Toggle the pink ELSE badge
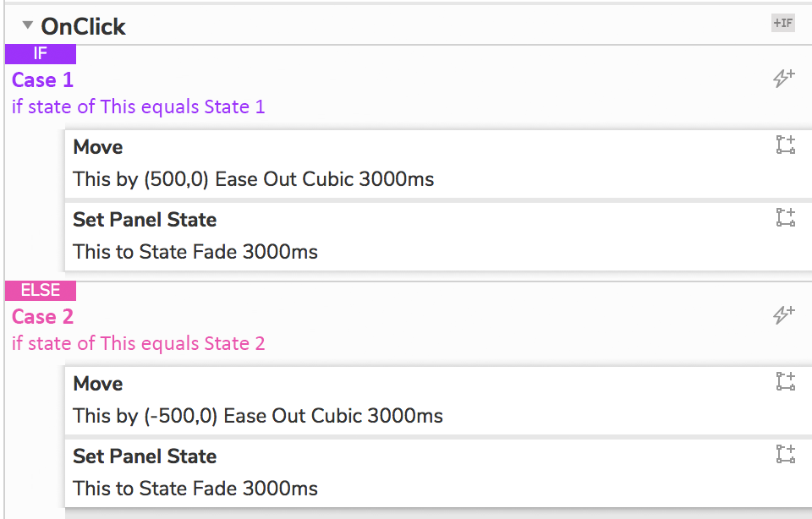 [x=41, y=291]
